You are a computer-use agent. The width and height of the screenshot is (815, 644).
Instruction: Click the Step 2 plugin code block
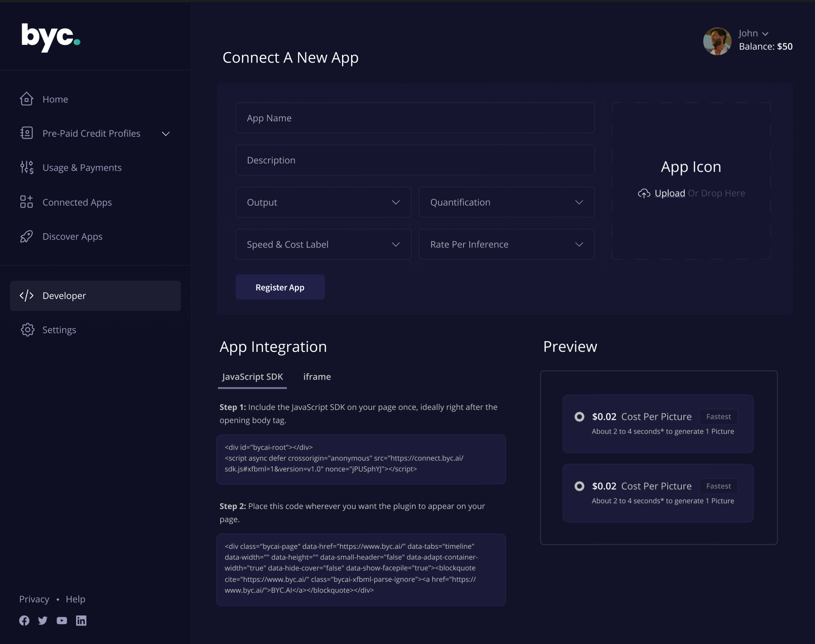click(x=361, y=569)
